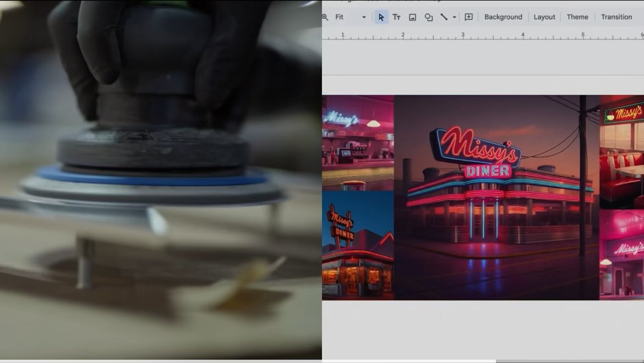
Task: Open the Theme panel
Action: 577,17
